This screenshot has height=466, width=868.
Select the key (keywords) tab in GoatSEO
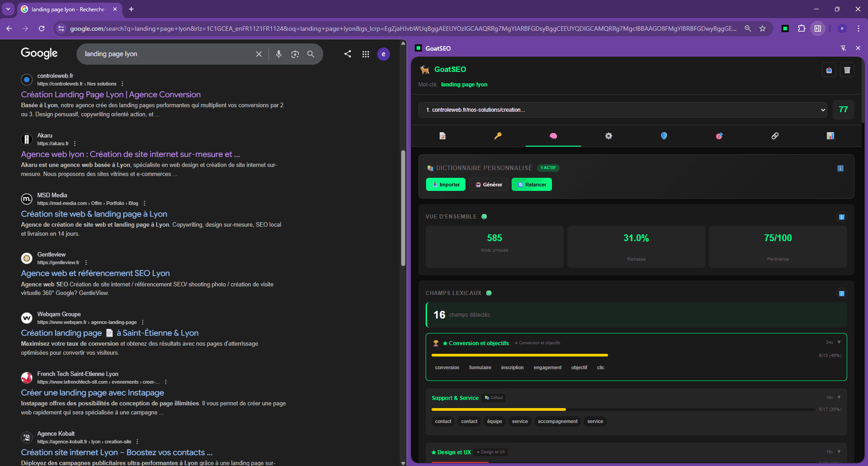click(x=498, y=136)
